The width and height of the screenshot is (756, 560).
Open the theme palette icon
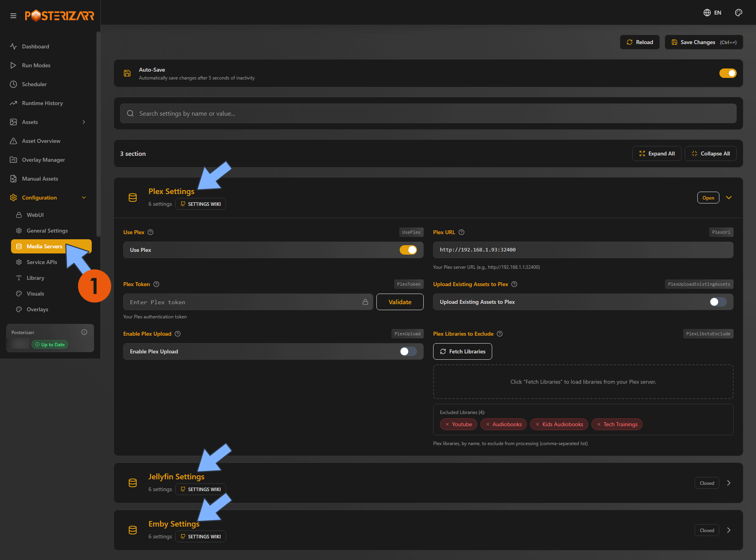tap(738, 13)
